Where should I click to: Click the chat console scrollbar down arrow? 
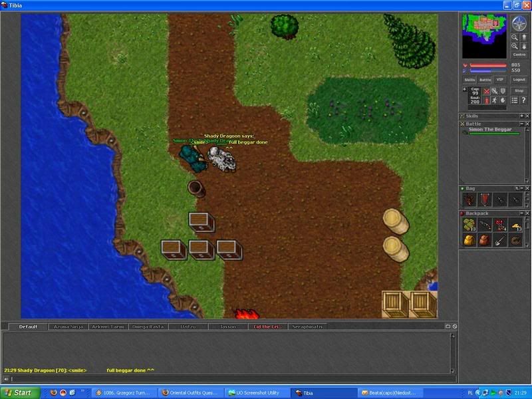pos(452,371)
